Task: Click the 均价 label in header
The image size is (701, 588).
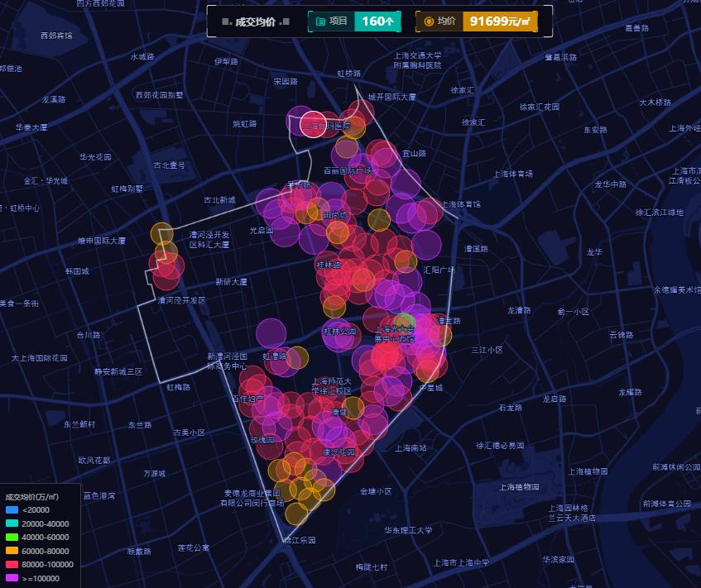Action: point(446,21)
